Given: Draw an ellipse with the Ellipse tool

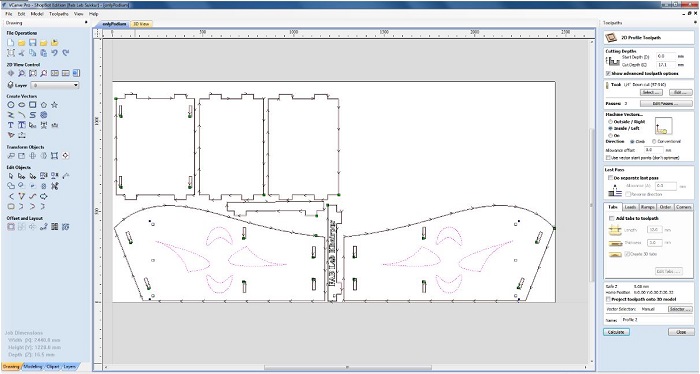Looking at the screenshot, I should [x=21, y=105].
